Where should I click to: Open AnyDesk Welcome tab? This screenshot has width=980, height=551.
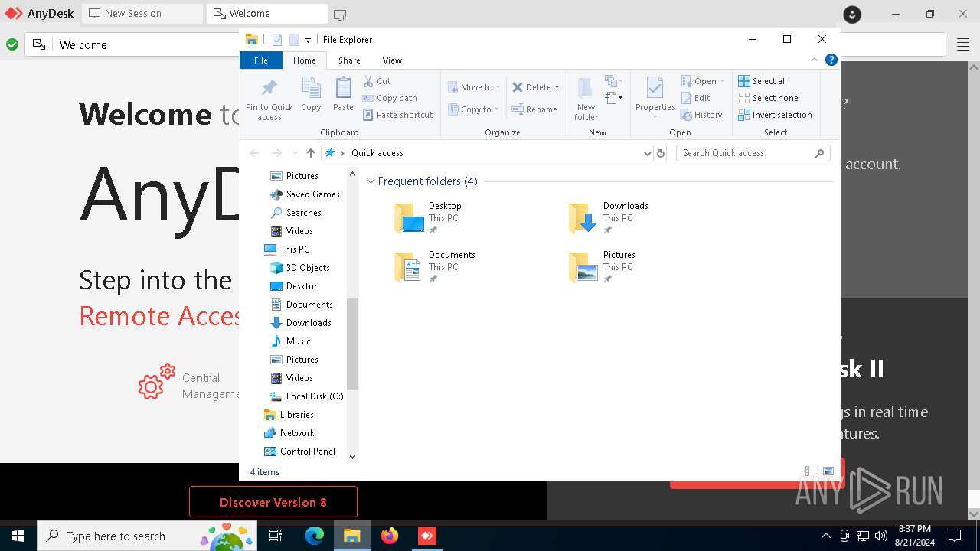(266, 13)
